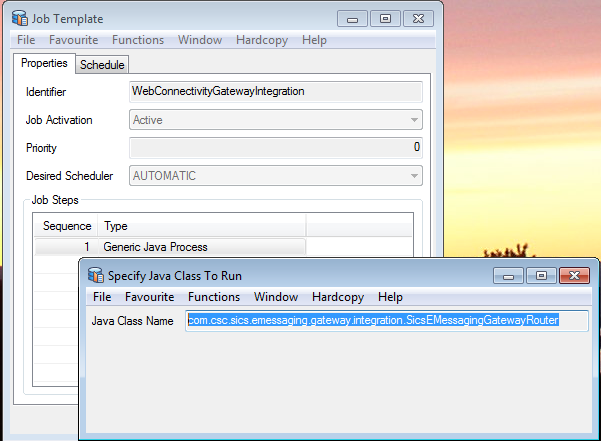601x441 pixels.
Task: Open Help menu in Job Template window
Action: point(314,40)
